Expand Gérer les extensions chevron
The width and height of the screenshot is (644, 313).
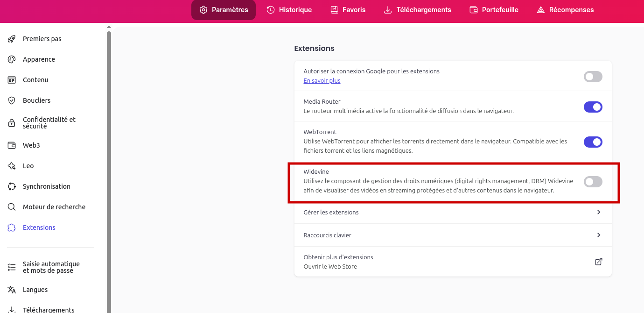tap(599, 212)
